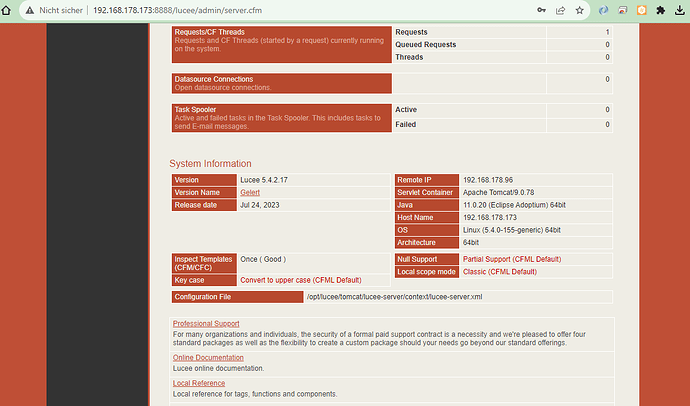690x406 pixels.
Task: Open the Local Reference link
Action: click(199, 383)
